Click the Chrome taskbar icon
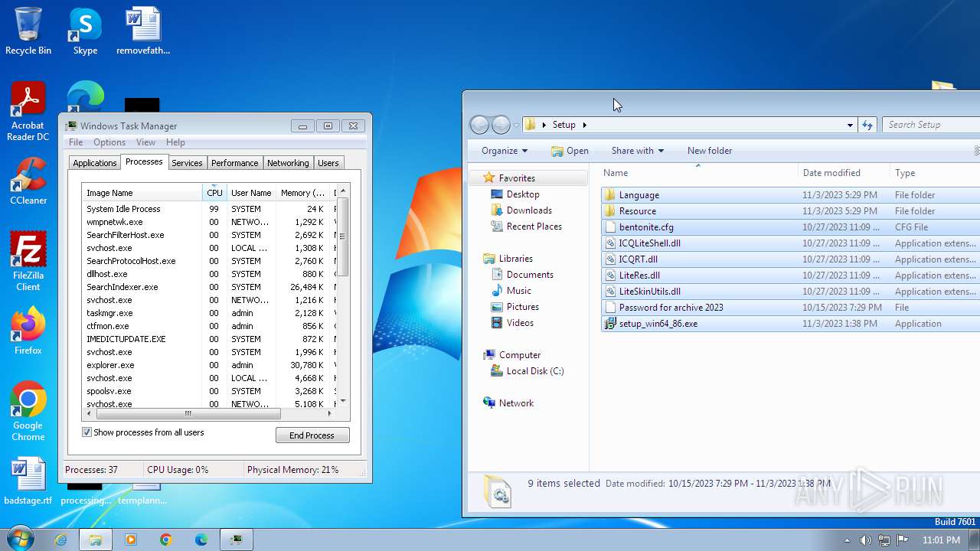 tap(166, 540)
